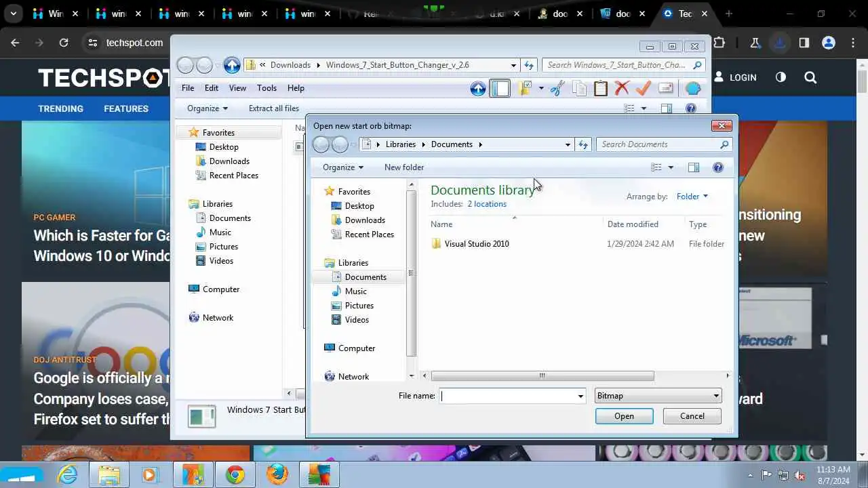Click help icon in Open dialog
The width and height of the screenshot is (868, 488).
pos(718,167)
